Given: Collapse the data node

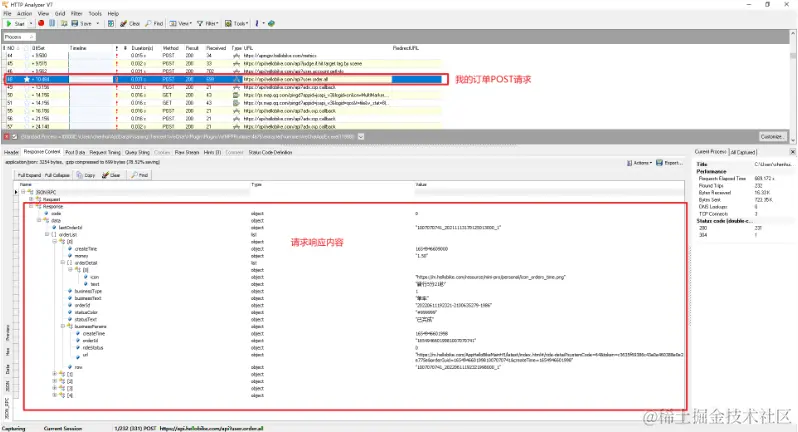Looking at the screenshot, I should point(39,221).
